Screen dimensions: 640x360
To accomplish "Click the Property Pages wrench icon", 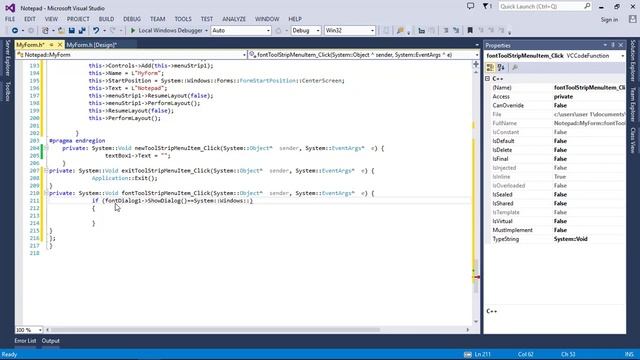I will [515, 68].
